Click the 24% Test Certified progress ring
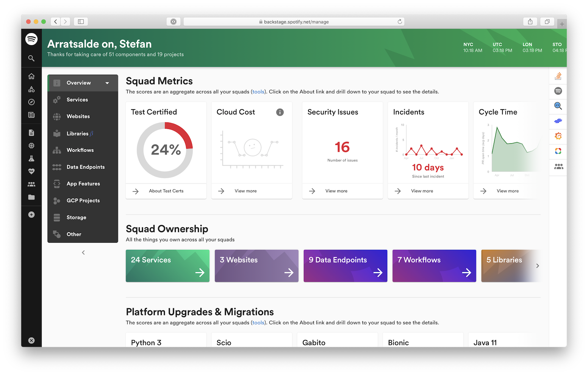Screen dimensions: 588x375 [x=166, y=149]
